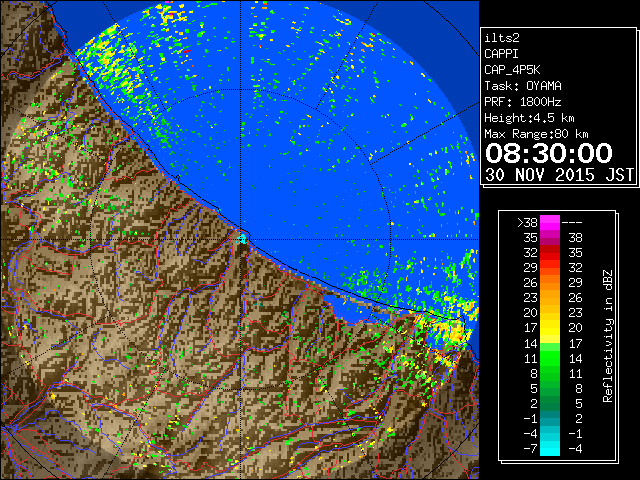Click the "PRF: 1800Hz" line
Image resolution: width=640 pixels, height=480 pixels.
click(x=523, y=102)
